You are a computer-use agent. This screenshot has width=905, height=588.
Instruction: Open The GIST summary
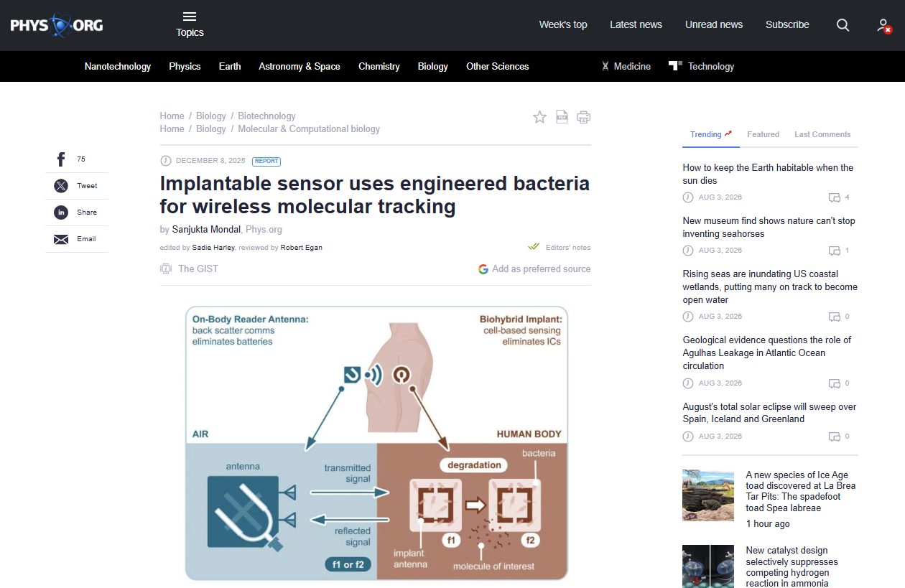click(189, 269)
